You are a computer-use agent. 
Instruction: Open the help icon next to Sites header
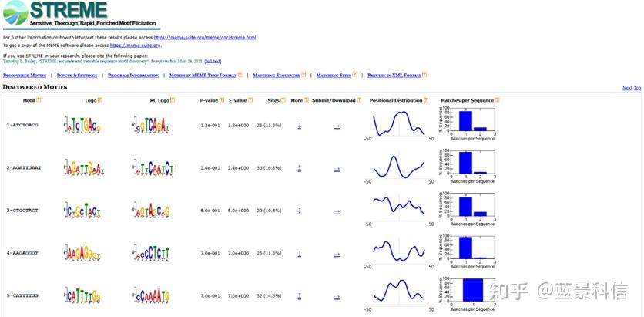[283, 100]
